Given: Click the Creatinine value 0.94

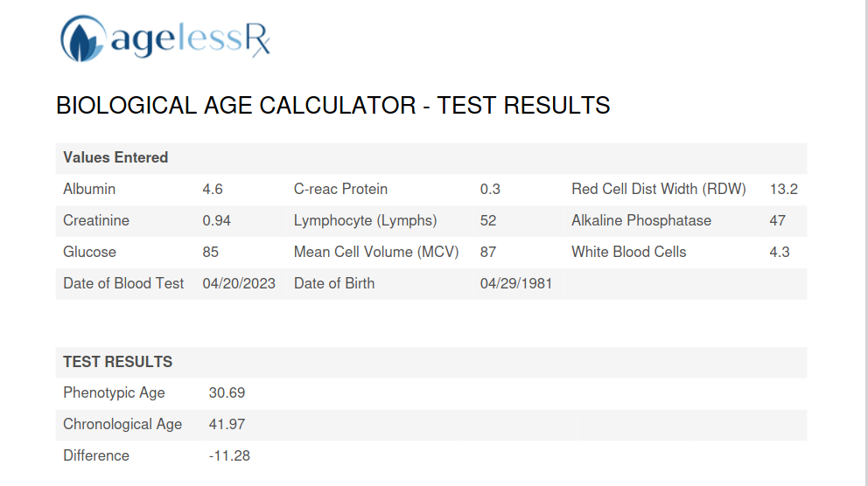Looking at the screenshot, I should pos(216,220).
